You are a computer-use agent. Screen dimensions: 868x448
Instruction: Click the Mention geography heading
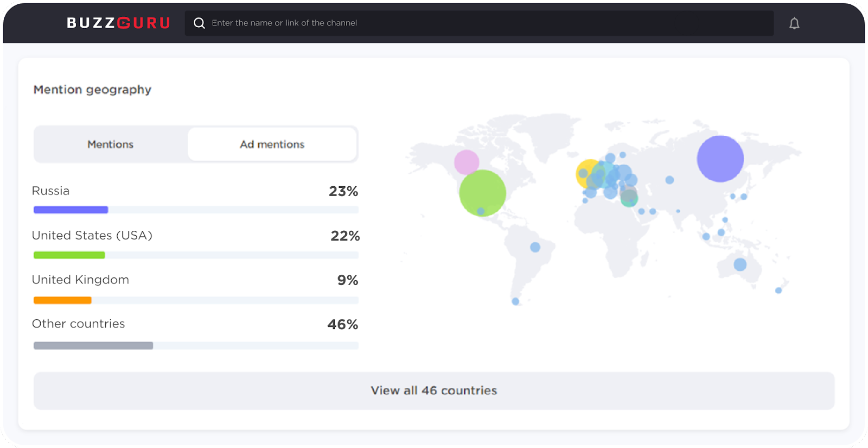click(92, 90)
